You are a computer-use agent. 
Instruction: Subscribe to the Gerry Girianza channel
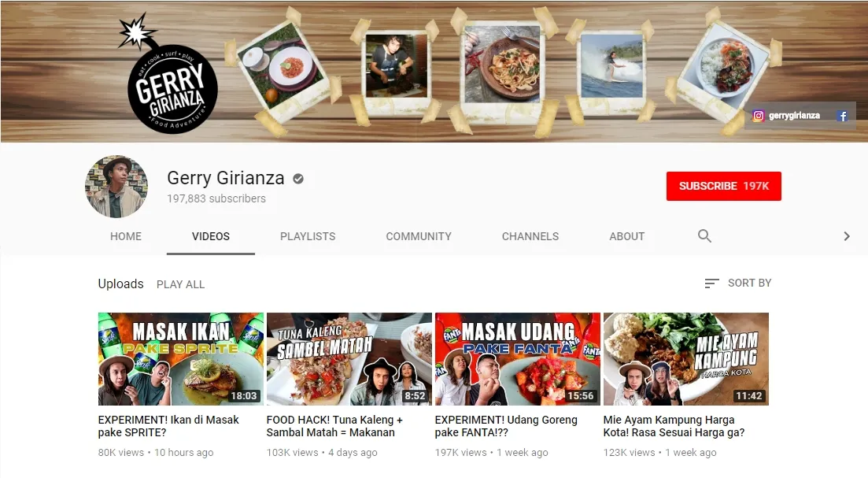coord(723,187)
